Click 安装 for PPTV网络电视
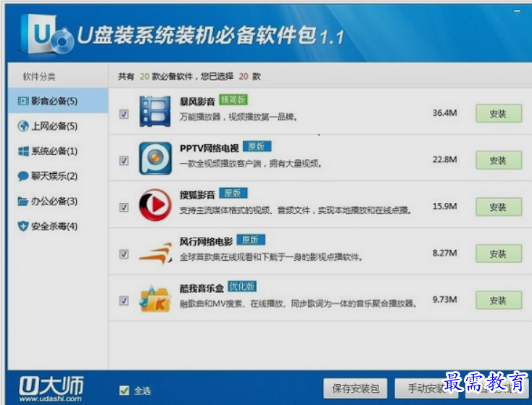Viewport: 532px width, 405px height. coord(499,160)
